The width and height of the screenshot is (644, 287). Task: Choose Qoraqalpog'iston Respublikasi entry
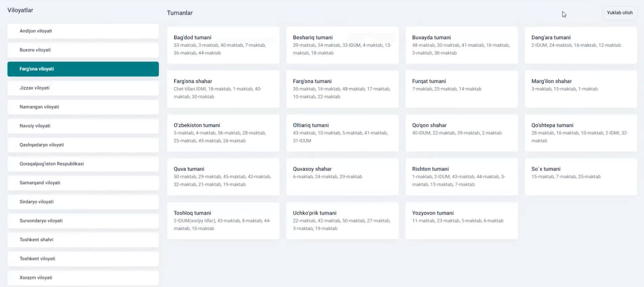pyautogui.click(x=83, y=164)
